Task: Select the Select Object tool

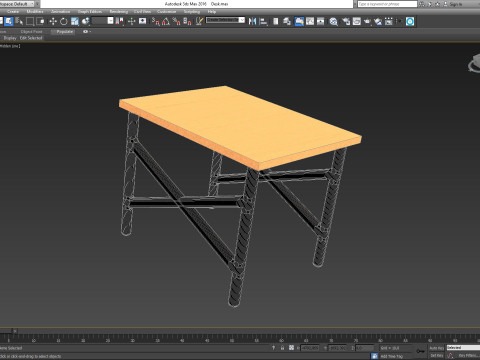Action: point(8,21)
